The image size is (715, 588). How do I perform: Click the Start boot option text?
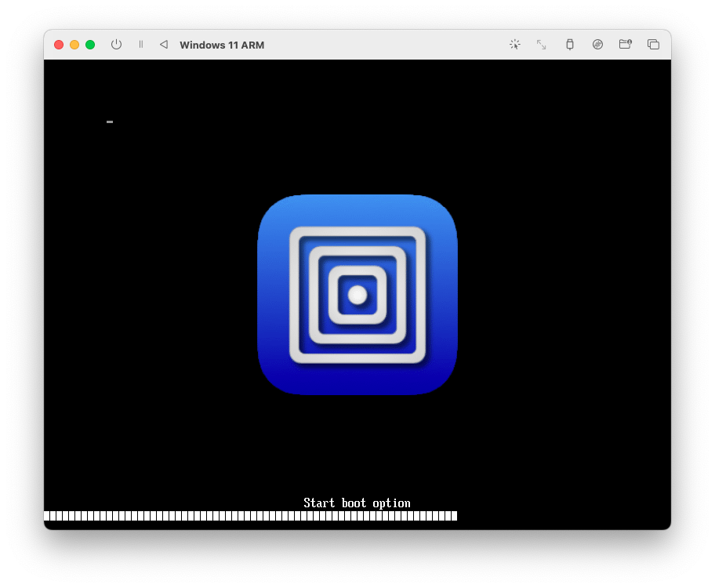[357, 503]
